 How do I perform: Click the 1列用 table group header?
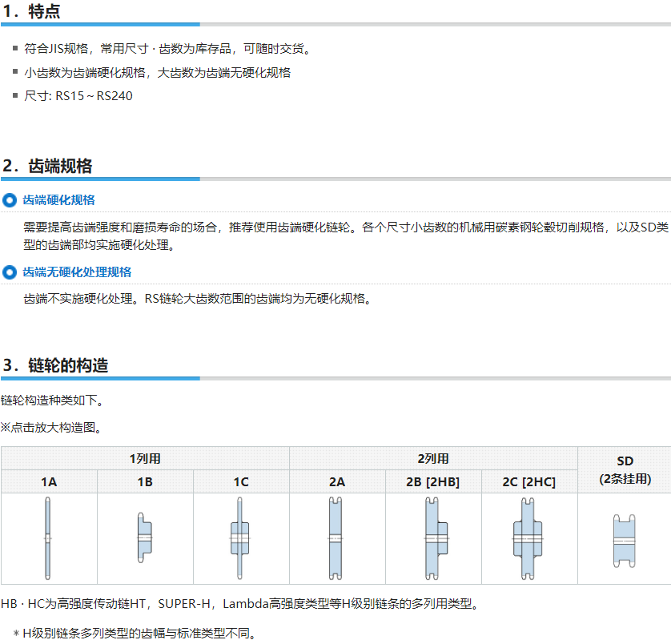coord(145,458)
